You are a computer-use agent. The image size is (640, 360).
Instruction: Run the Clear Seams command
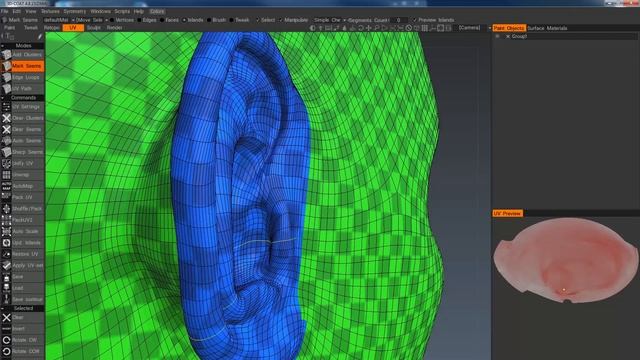pos(22,129)
